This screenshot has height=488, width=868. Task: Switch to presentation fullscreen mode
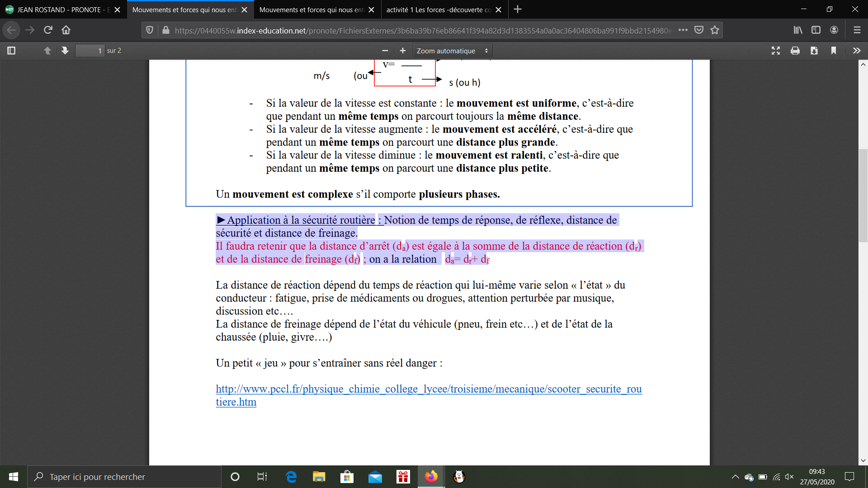coord(776,51)
